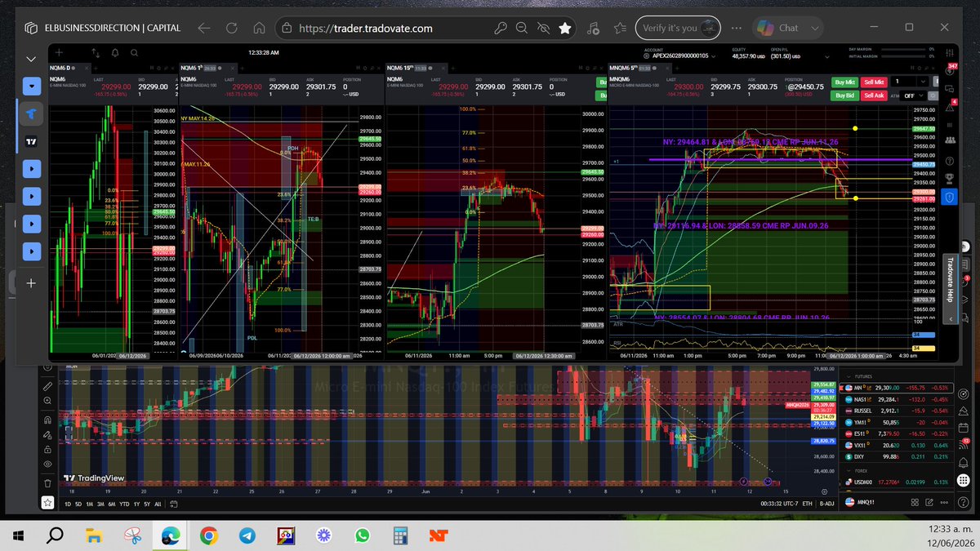The width and height of the screenshot is (980, 551).
Task: Open Windows Start menu
Action: [x=18, y=535]
